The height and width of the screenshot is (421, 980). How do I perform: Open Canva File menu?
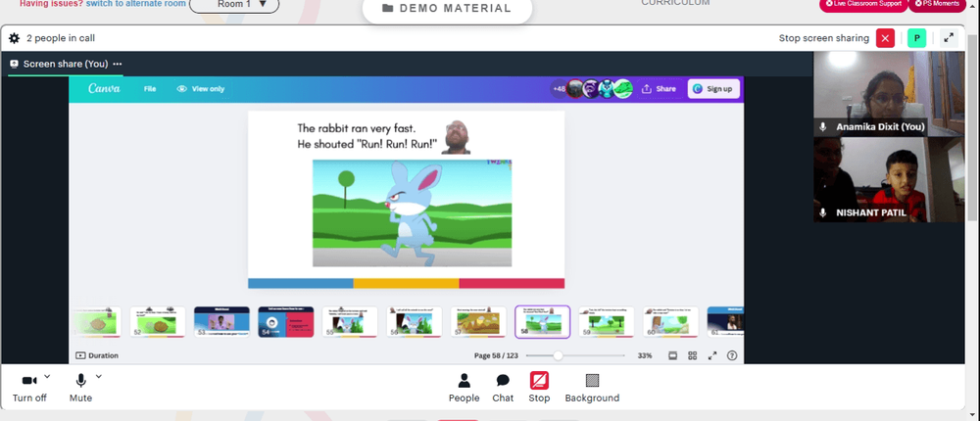pos(150,89)
